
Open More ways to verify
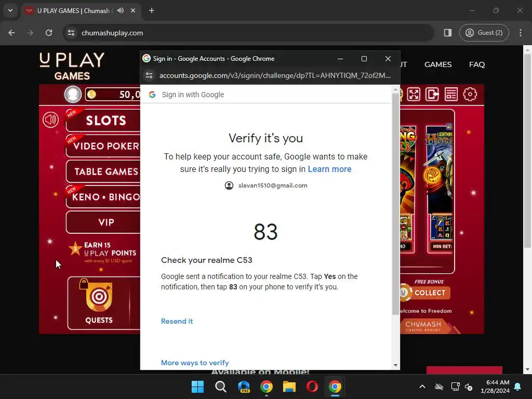(x=195, y=363)
